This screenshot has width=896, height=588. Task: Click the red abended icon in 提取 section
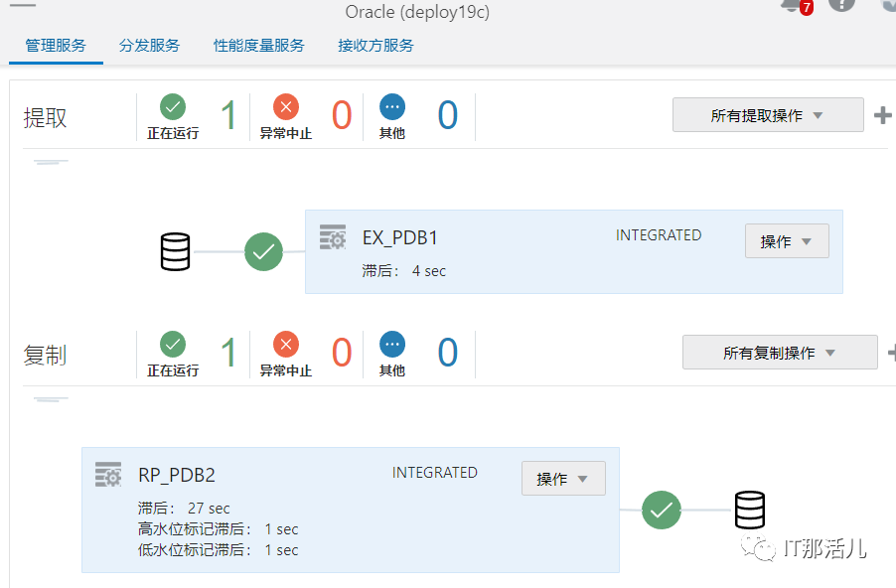286,107
